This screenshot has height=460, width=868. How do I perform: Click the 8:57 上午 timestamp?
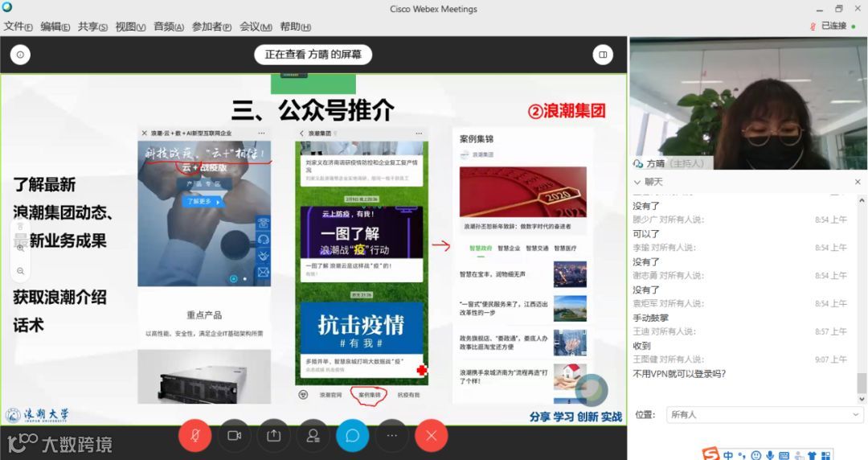pos(830,331)
